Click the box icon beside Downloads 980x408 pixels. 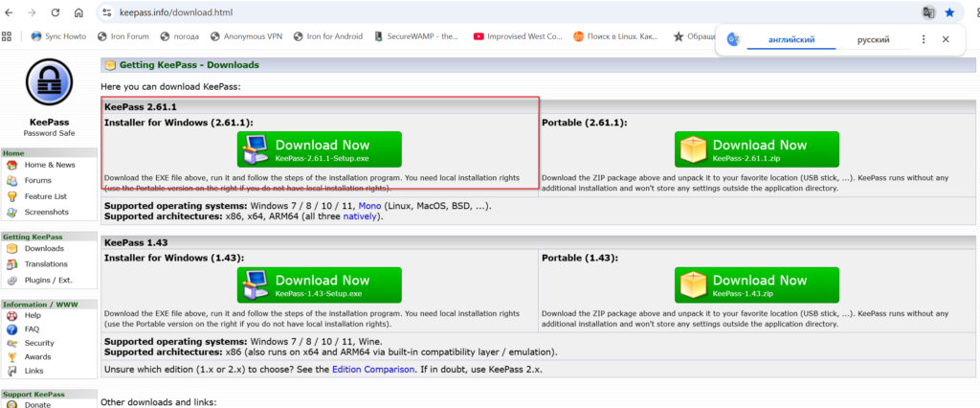point(11,248)
